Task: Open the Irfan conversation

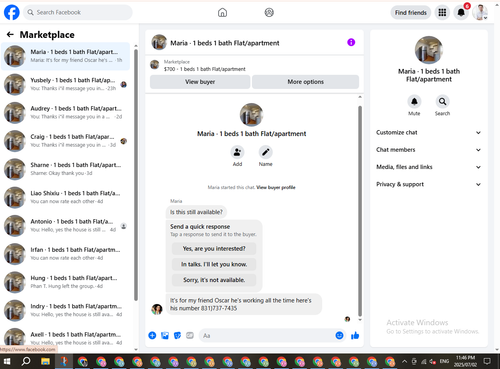Action: 65,254
